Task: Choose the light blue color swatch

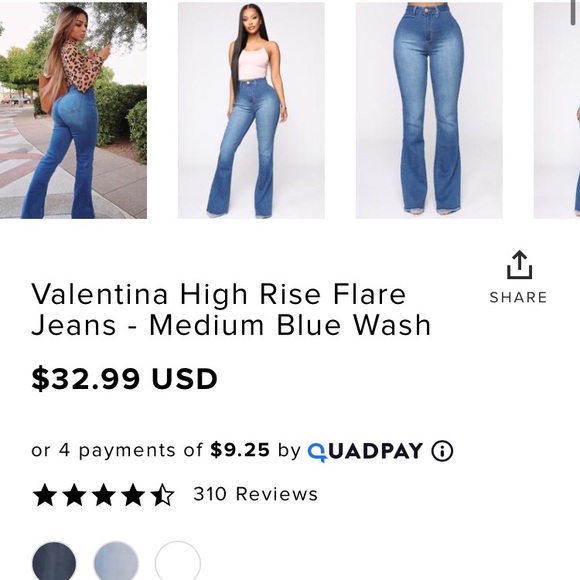Action: tap(116, 561)
